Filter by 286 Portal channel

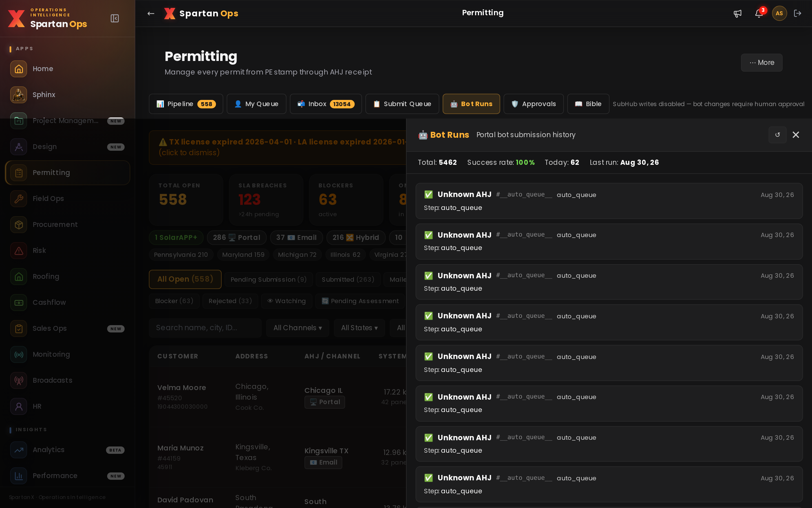tap(237, 238)
